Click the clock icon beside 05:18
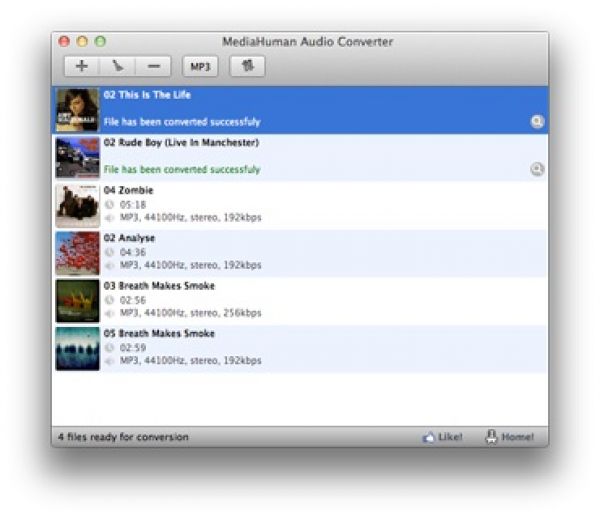This screenshot has height=518, width=600. click(109, 205)
